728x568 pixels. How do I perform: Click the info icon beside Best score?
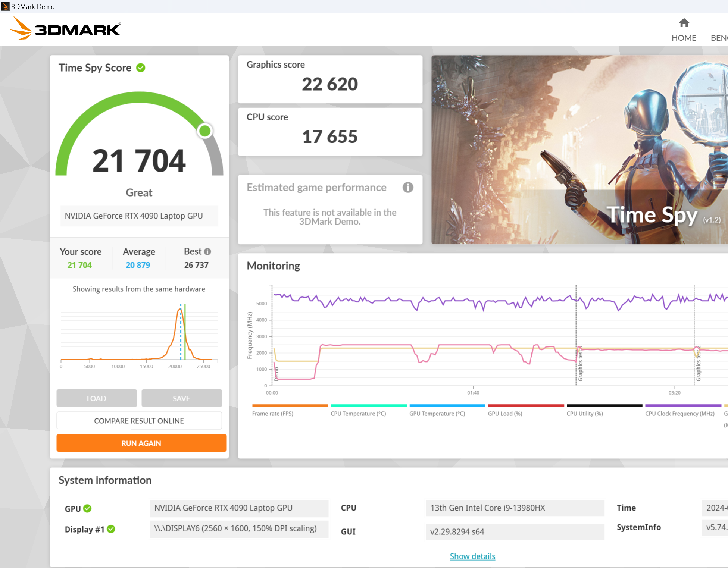click(208, 252)
